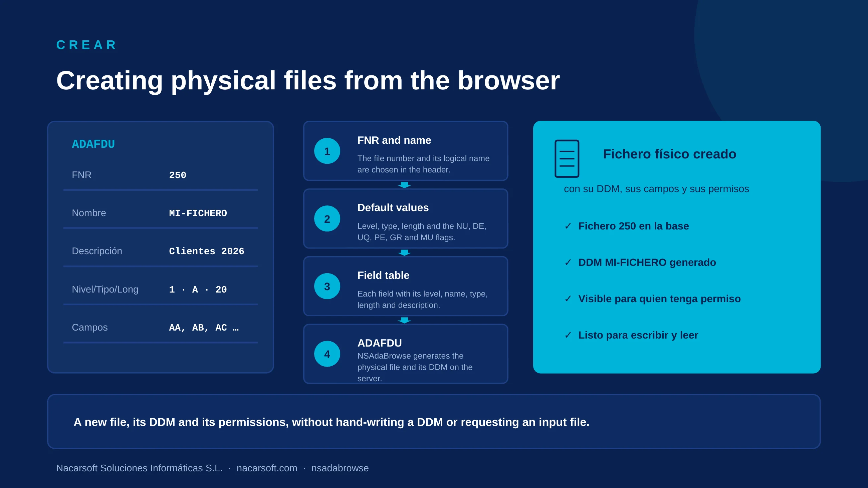This screenshot has width=868, height=488.
Task: Click the Descripción label
Action: (x=97, y=251)
